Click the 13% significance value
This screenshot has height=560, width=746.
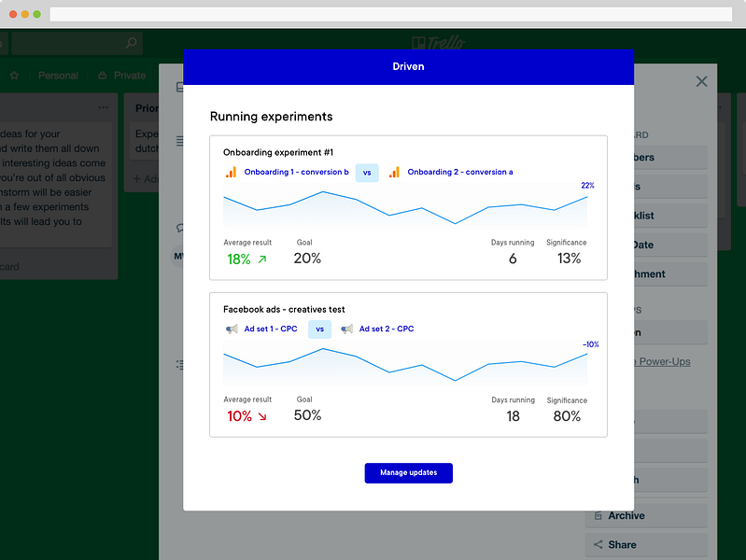(x=569, y=259)
